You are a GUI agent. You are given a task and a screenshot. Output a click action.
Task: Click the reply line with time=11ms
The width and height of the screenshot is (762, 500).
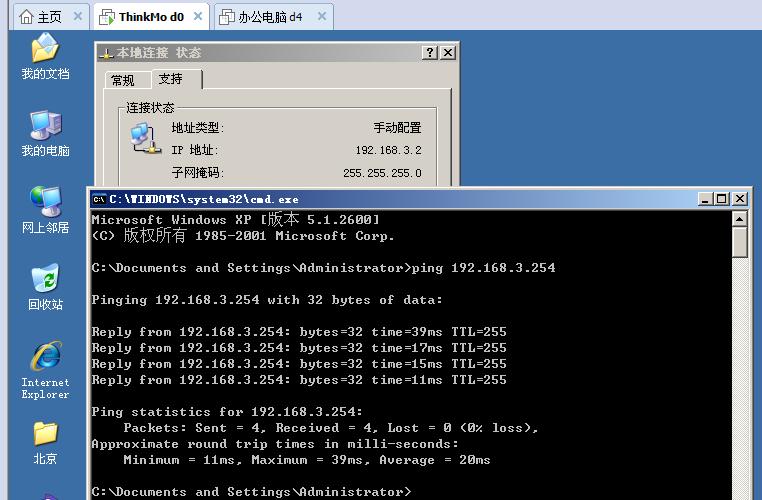click(x=299, y=380)
